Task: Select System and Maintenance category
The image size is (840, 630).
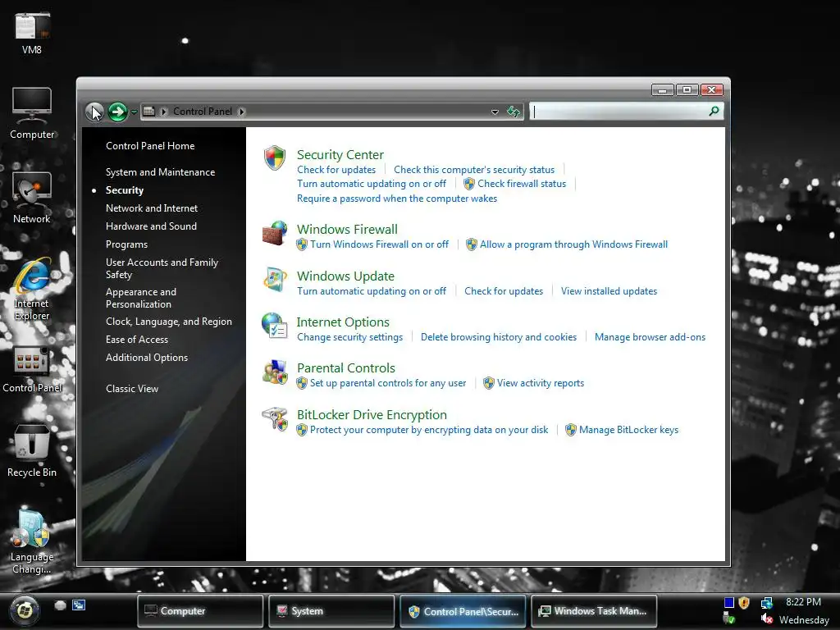Action: (160, 172)
